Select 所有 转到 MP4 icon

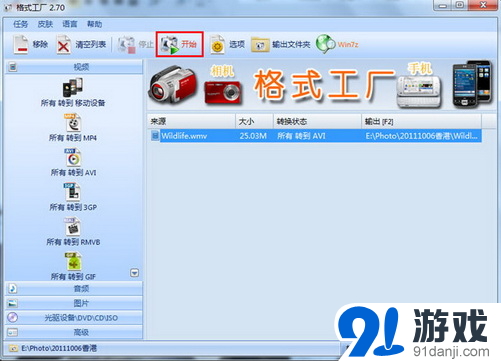click(x=73, y=123)
